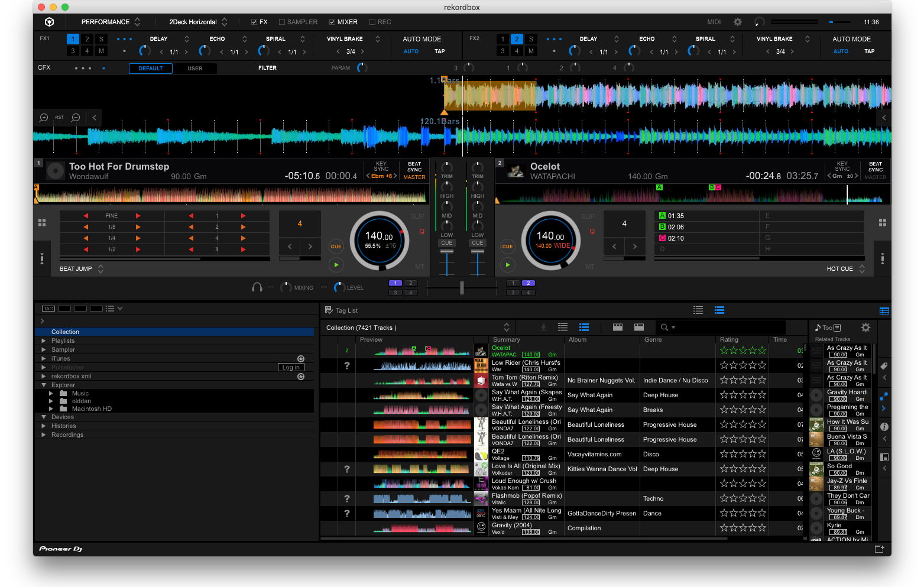Viewport: 924px width, 587px height.
Task: Open 2Deck Horizontal layout dropdown
Action: coord(198,22)
